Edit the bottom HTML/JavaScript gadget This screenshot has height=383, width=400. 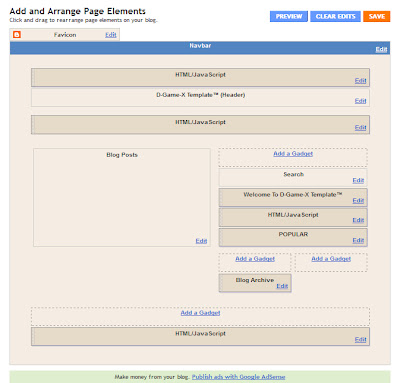click(x=360, y=339)
